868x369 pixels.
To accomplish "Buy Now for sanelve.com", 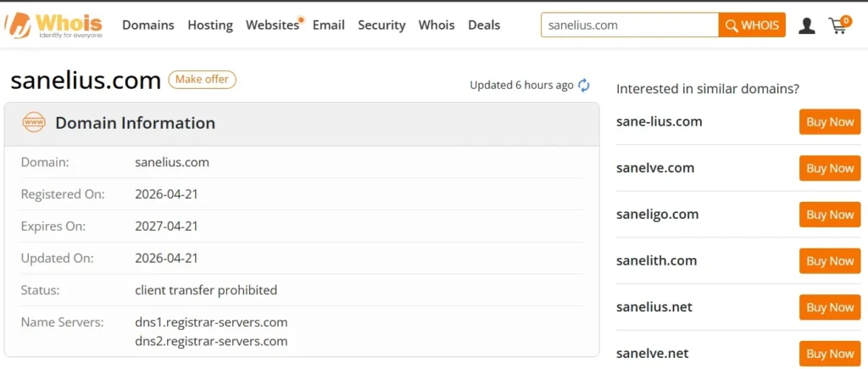I will 829,169.
